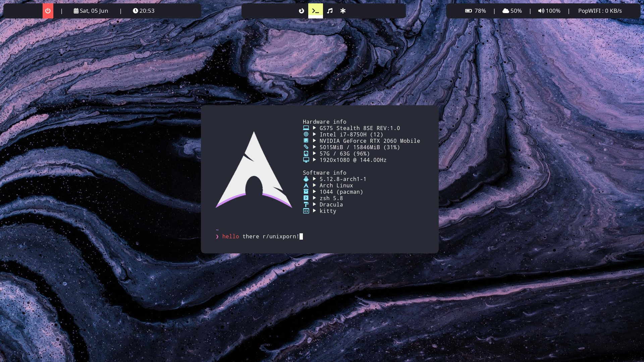Click the calendar date Sat, 05 Jun
The height and width of the screenshot is (362, 644).
pyautogui.click(x=91, y=11)
